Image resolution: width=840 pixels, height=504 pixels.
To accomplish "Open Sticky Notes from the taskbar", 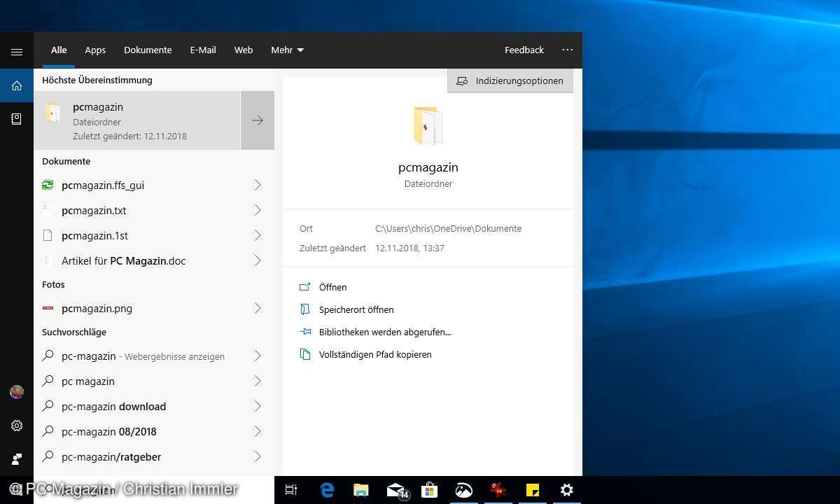I will coord(533,490).
